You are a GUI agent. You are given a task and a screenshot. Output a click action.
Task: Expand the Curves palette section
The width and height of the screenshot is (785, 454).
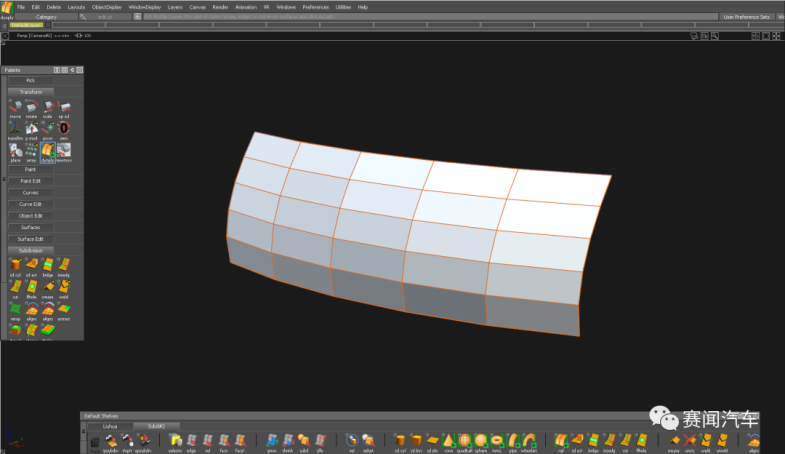(31, 192)
